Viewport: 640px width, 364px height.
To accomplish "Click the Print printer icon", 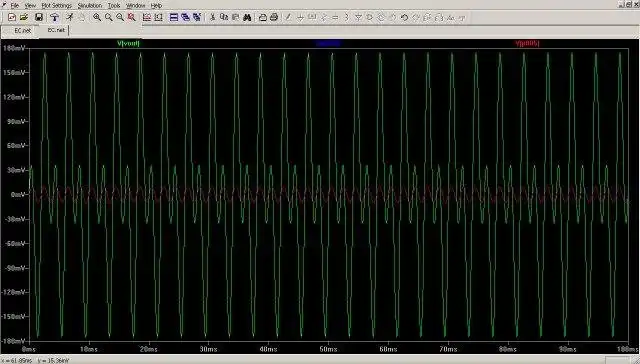I will pyautogui.click(x=274, y=17).
